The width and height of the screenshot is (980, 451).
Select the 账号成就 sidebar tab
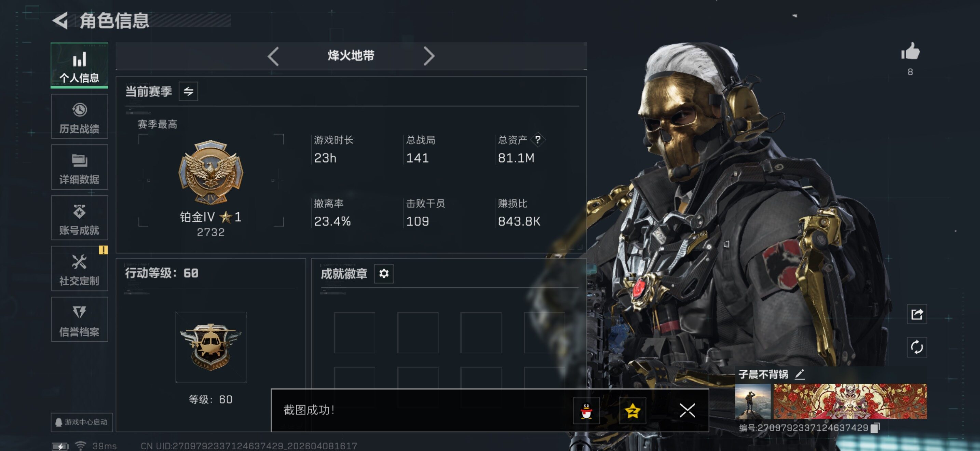80,218
